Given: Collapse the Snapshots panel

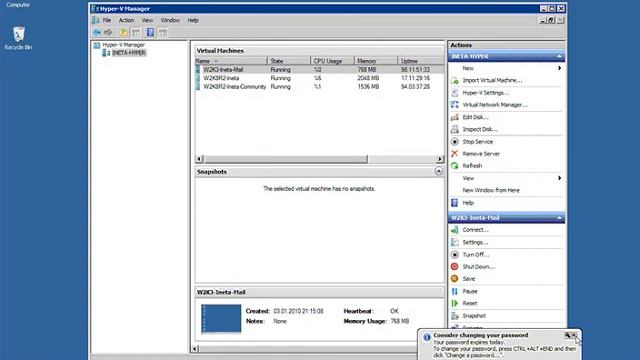Looking at the screenshot, I should 438,171.
